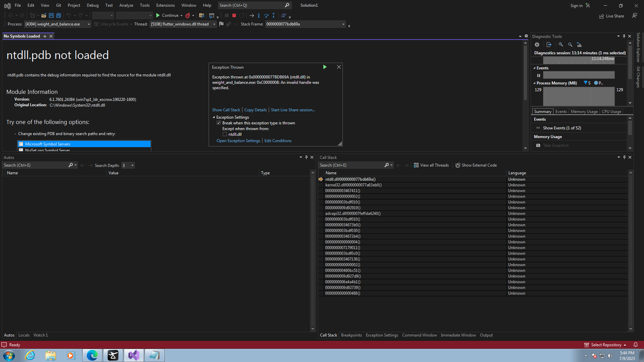Check the Microsoft Symbol Servers checkbox
The width and height of the screenshot is (644, 362).
coord(21,144)
